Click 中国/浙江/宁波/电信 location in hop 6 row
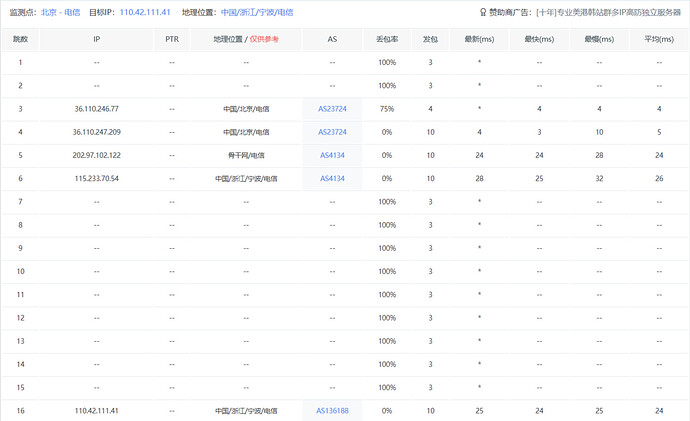The height and width of the screenshot is (421, 690). coord(246,179)
